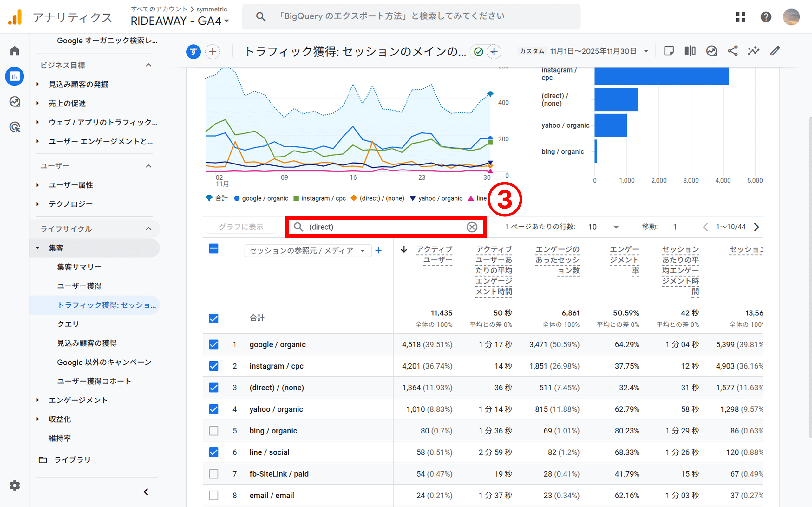Go to next page of table results
Screen dimensions: 812x507
756,227
